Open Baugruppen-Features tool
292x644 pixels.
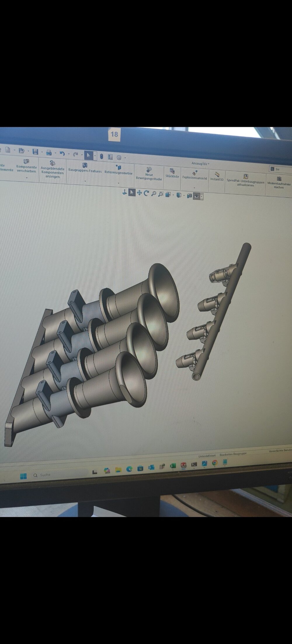pos(85,168)
